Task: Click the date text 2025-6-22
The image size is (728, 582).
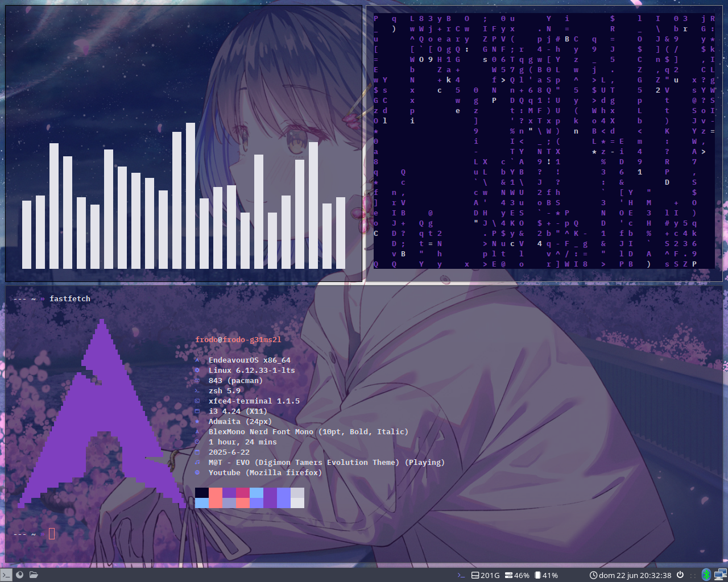Action: pyautogui.click(x=229, y=452)
